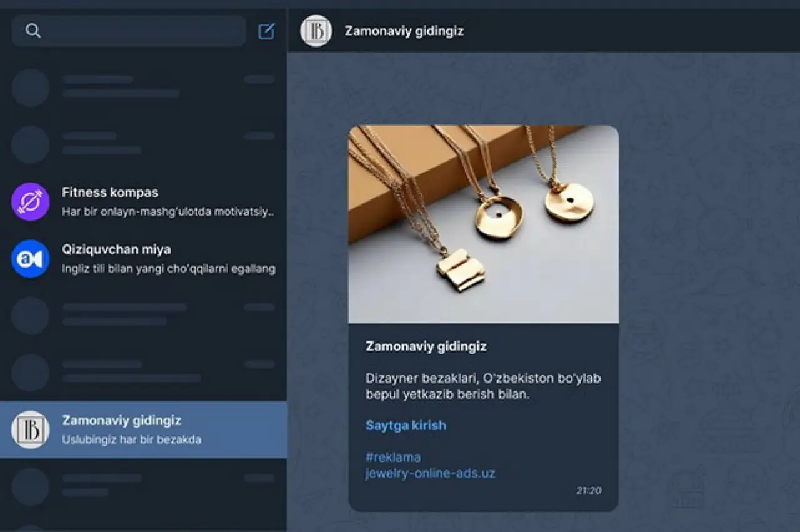Click the bottom placeholder chat avatar

30,486
